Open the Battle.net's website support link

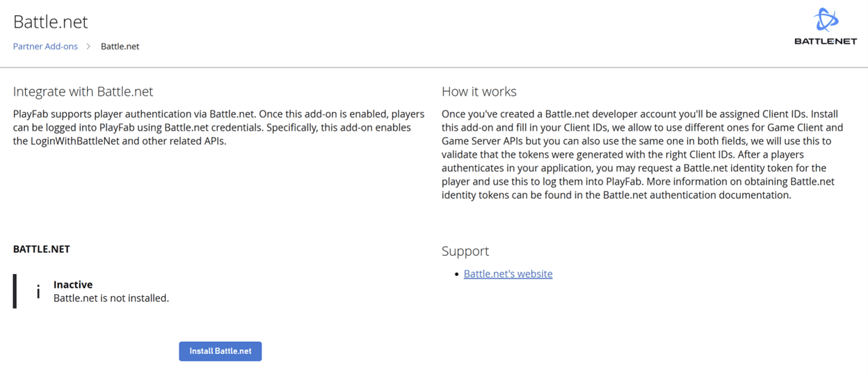tap(508, 274)
